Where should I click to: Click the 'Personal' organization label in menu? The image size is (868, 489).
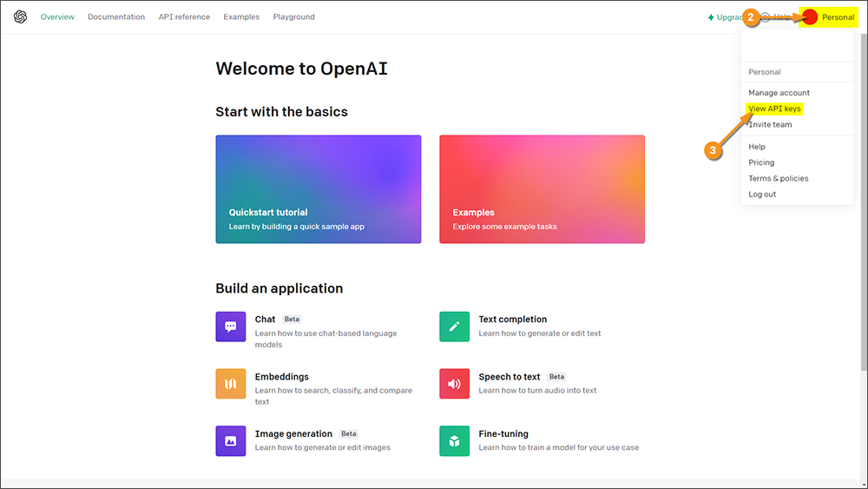(x=765, y=72)
